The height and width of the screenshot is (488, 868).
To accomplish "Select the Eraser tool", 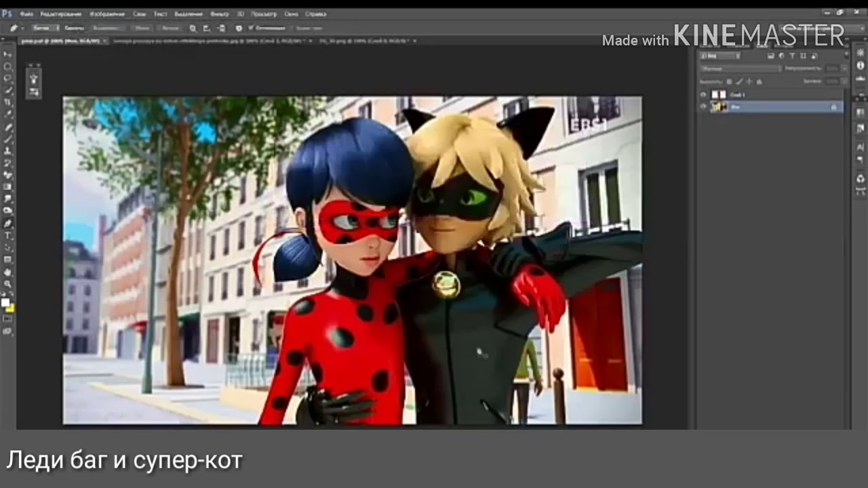I will (x=7, y=174).
